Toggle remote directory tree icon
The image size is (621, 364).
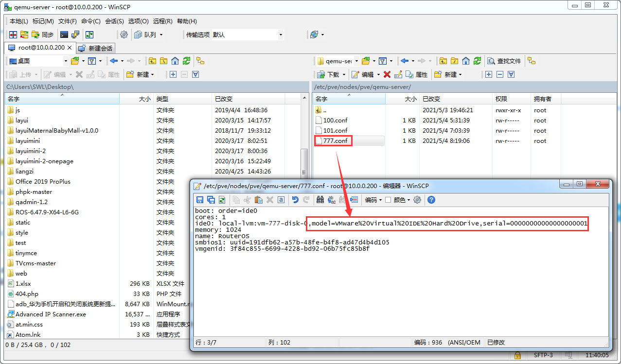pos(532,61)
